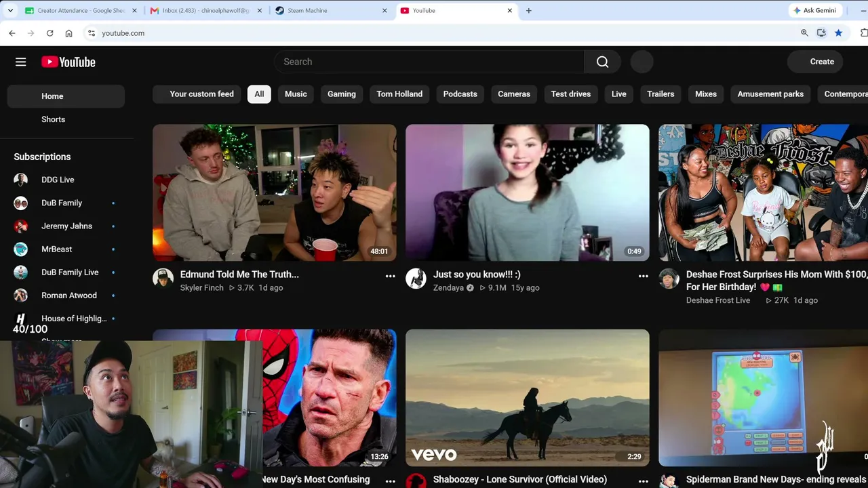
Task: Click the YouTube logo
Action: pyautogui.click(x=68, y=62)
